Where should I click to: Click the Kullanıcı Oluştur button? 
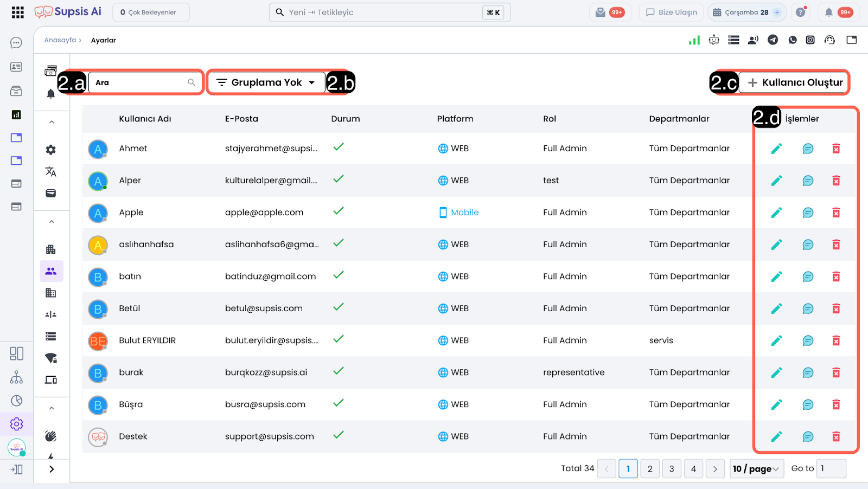[795, 82]
